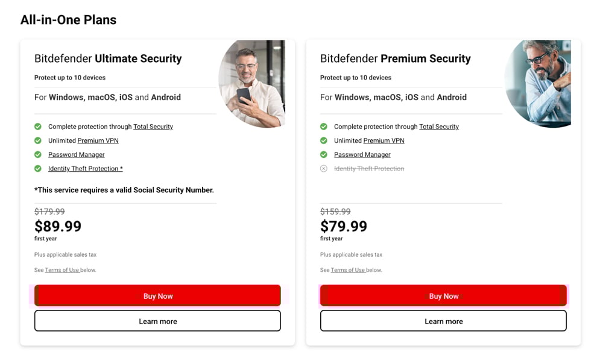Learn more about Ultimate Security plan

157,321
